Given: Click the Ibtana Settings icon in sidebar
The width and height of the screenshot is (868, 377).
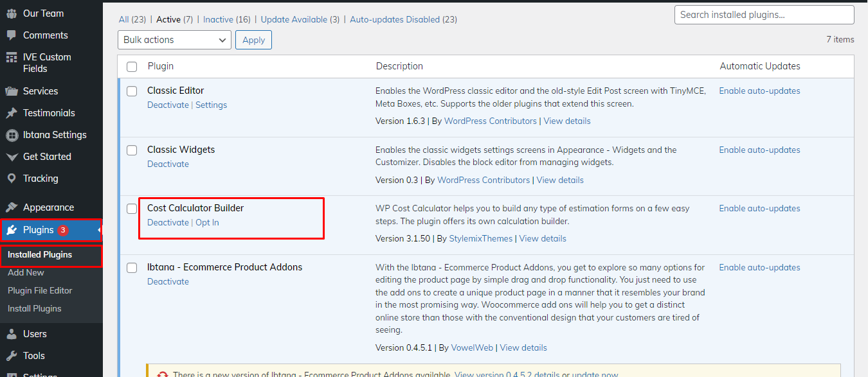Looking at the screenshot, I should (12, 135).
